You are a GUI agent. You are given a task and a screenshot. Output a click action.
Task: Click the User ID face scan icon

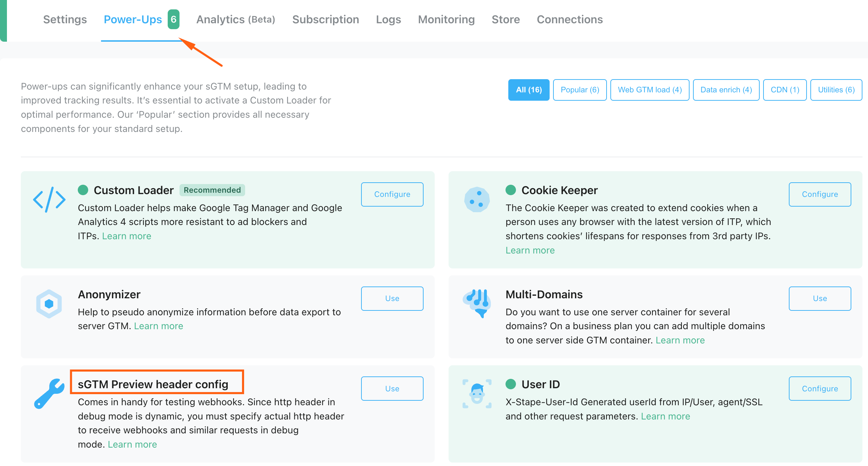point(477,393)
